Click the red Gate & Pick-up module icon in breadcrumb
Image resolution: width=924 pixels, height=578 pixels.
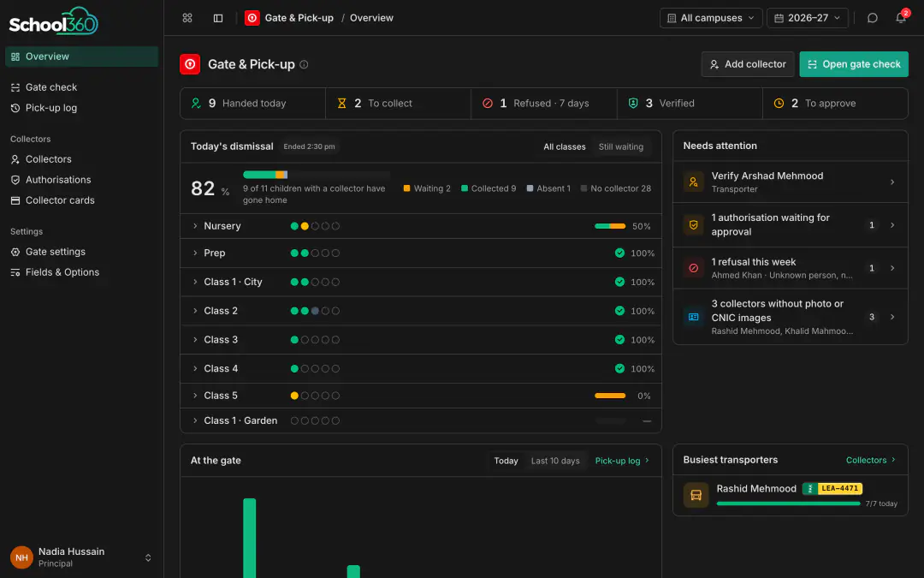(x=252, y=18)
